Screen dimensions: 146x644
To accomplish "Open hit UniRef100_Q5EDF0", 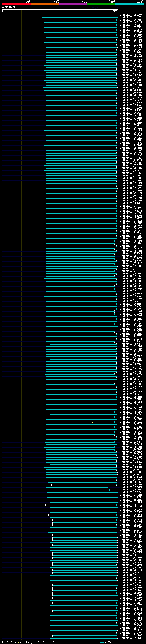I will 131,27.
